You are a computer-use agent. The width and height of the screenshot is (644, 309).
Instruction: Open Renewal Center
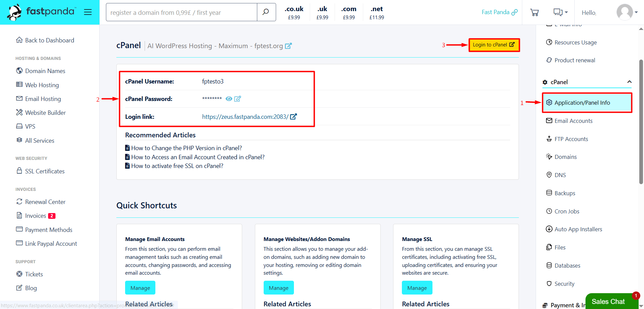tap(41, 202)
